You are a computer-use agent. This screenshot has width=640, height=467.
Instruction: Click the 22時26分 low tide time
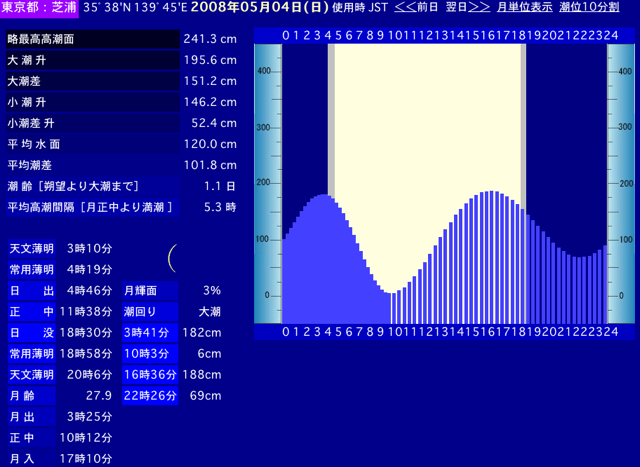(x=150, y=396)
